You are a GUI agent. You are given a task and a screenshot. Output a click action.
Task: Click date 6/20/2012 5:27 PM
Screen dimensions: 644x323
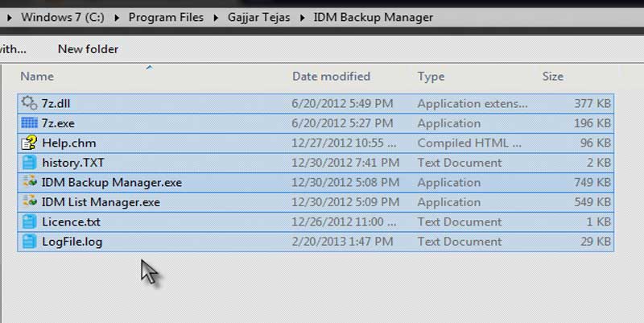coord(342,123)
